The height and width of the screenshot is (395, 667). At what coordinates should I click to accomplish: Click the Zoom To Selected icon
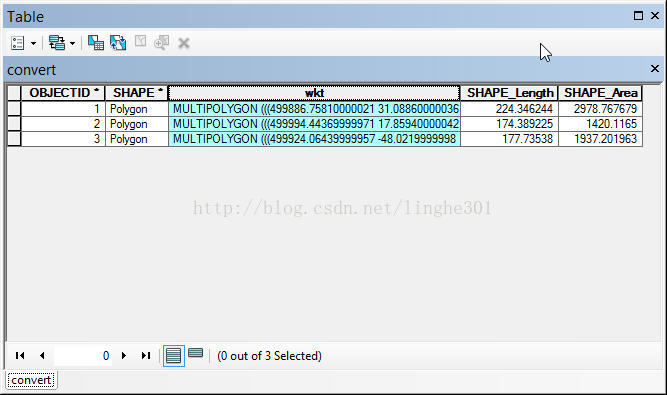(162, 43)
